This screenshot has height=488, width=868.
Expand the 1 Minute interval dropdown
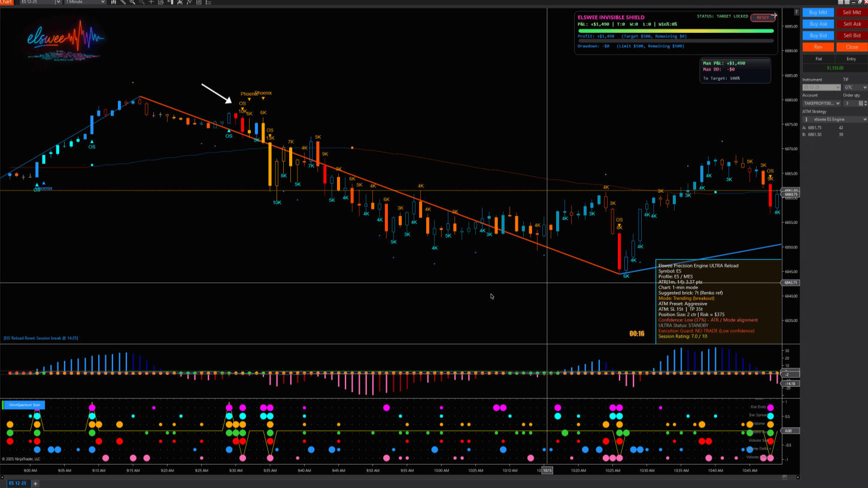[85, 2]
